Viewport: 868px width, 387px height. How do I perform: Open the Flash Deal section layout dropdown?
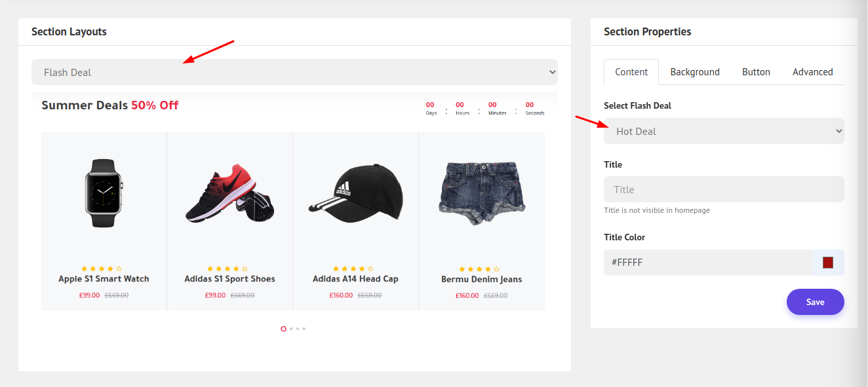294,72
